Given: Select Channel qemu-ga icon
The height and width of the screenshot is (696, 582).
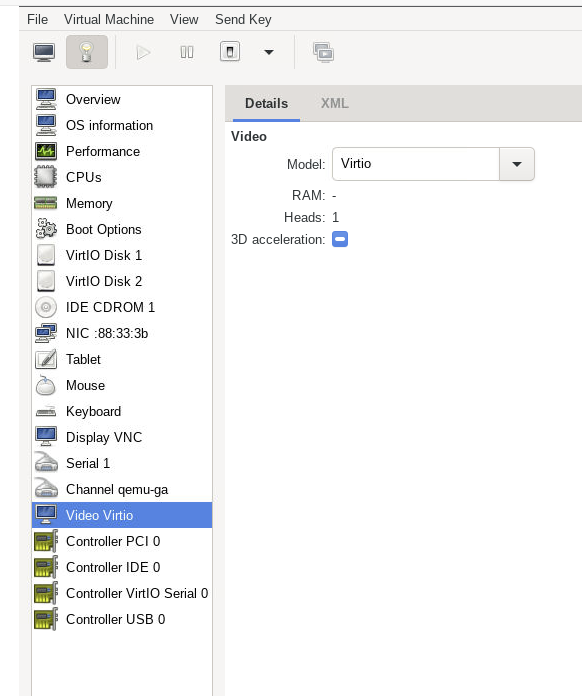Looking at the screenshot, I should pos(46,489).
